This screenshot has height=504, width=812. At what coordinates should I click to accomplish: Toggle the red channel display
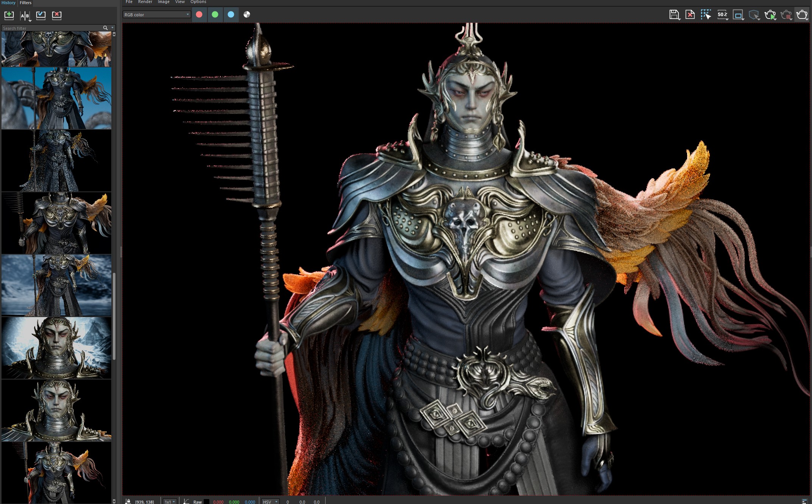pyautogui.click(x=199, y=14)
